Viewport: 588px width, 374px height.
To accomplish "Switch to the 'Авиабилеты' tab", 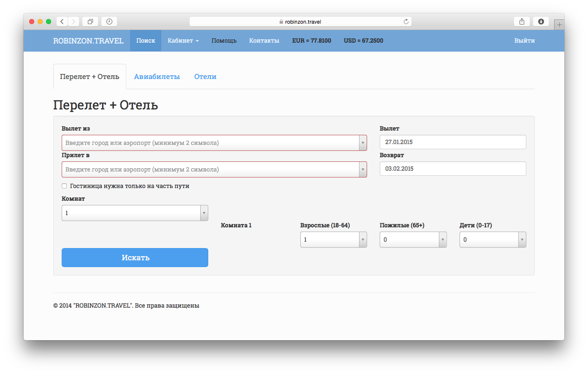I will tap(157, 76).
